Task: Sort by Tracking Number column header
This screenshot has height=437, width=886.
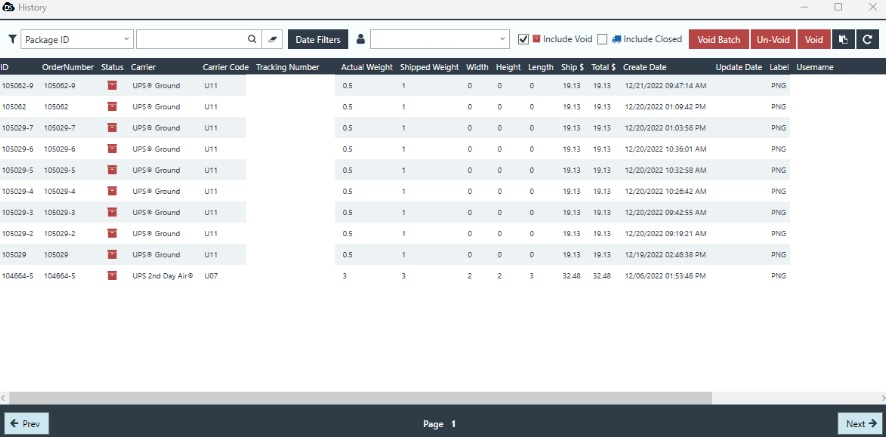Action: [x=287, y=67]
